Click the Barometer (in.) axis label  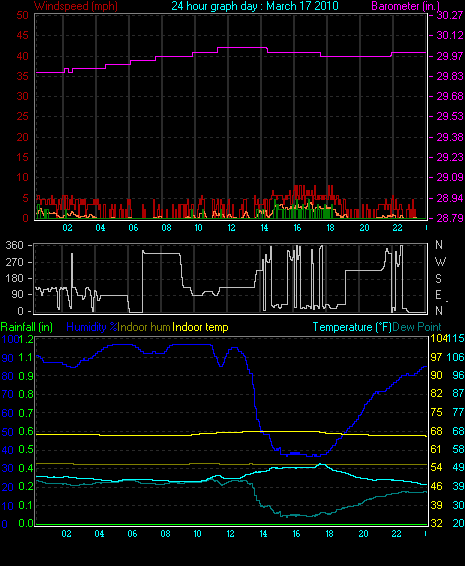405,6
